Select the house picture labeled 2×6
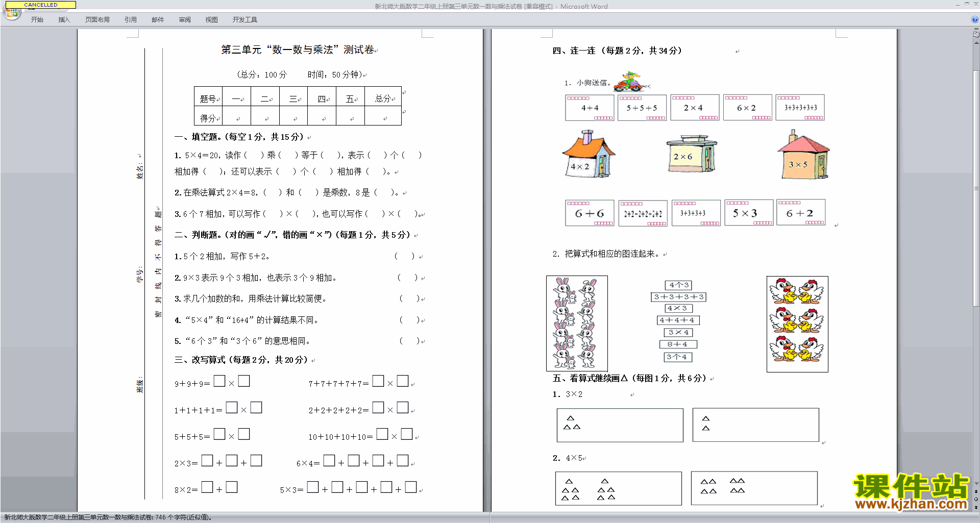The width and height of the screenshot is (980, 523). (x=692, y=154)
